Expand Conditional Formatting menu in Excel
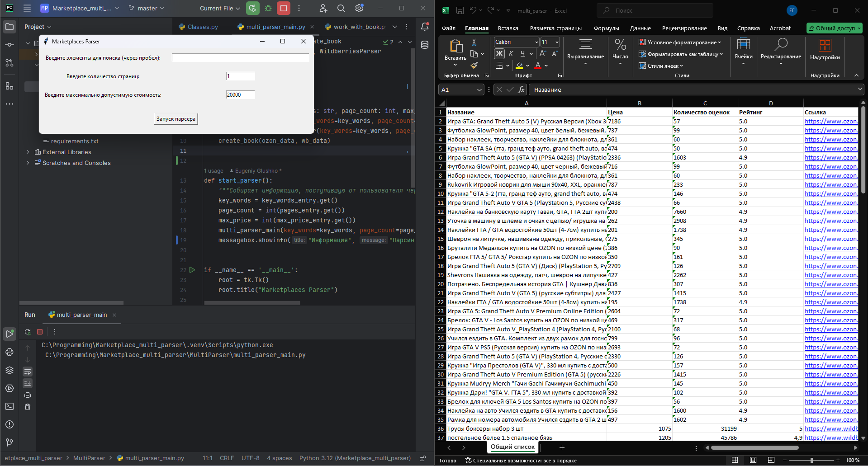Screen dimensions: 868x466 click(680, 42)
